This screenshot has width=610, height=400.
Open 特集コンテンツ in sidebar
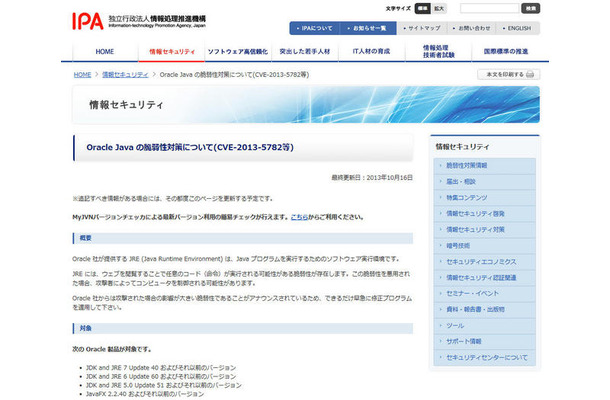(484, 197)
